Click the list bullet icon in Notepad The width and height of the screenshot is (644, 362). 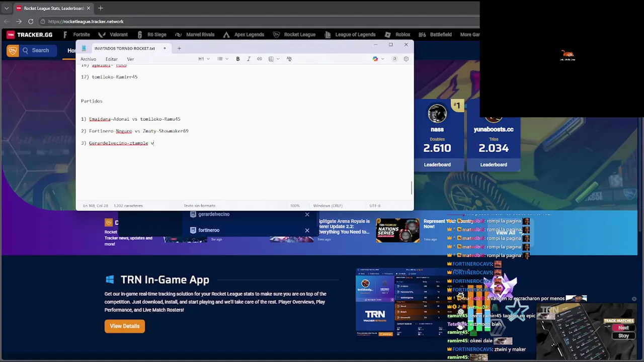[x=220, y=59]
